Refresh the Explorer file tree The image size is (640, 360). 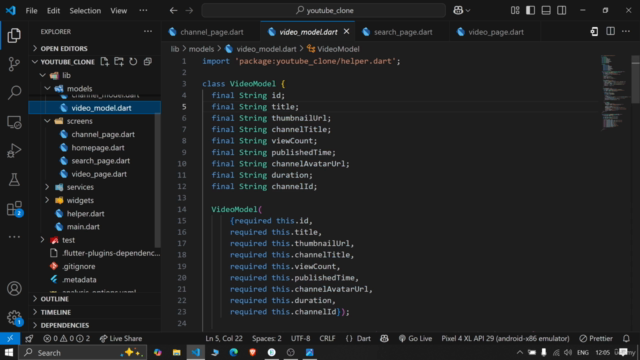[x=133, y=62]
